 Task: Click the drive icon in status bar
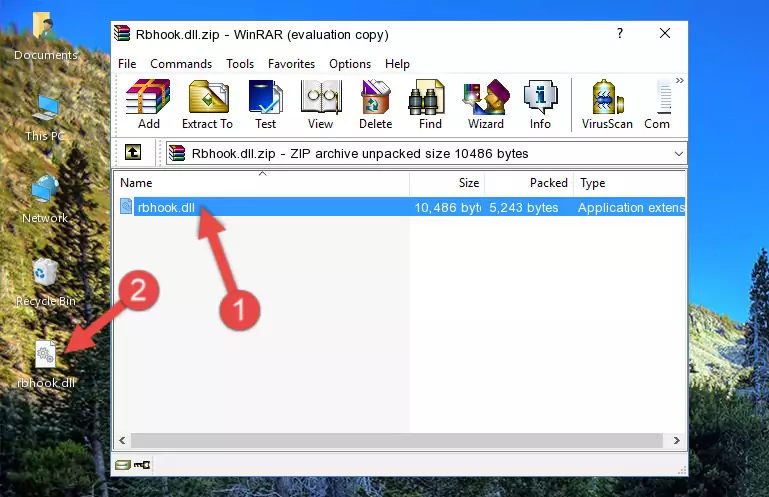(123, 464)
